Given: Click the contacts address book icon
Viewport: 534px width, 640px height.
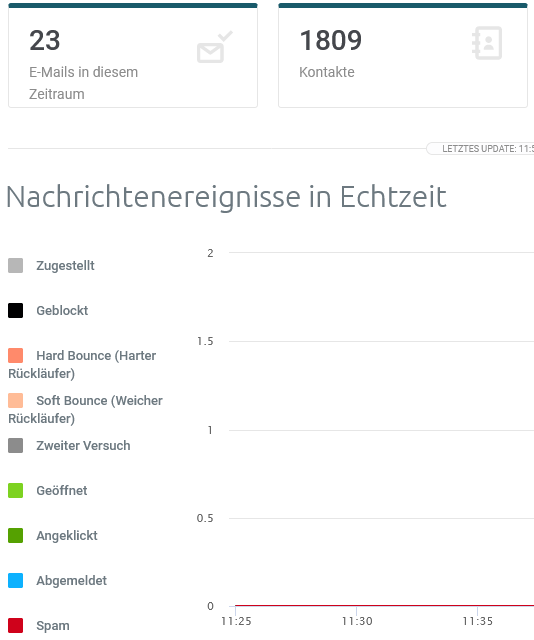Looking at the screenshot, I should (x=487, y=43).
